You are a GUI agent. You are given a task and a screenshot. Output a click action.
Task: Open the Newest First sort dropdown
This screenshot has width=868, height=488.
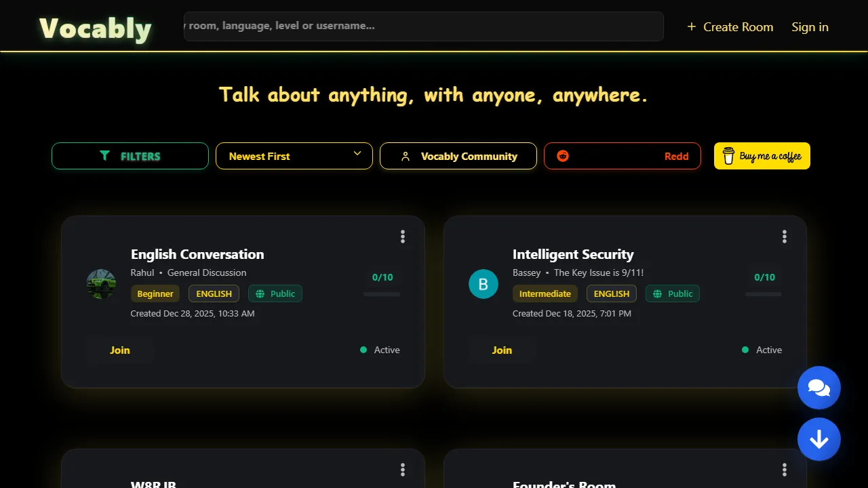(294, 156)
